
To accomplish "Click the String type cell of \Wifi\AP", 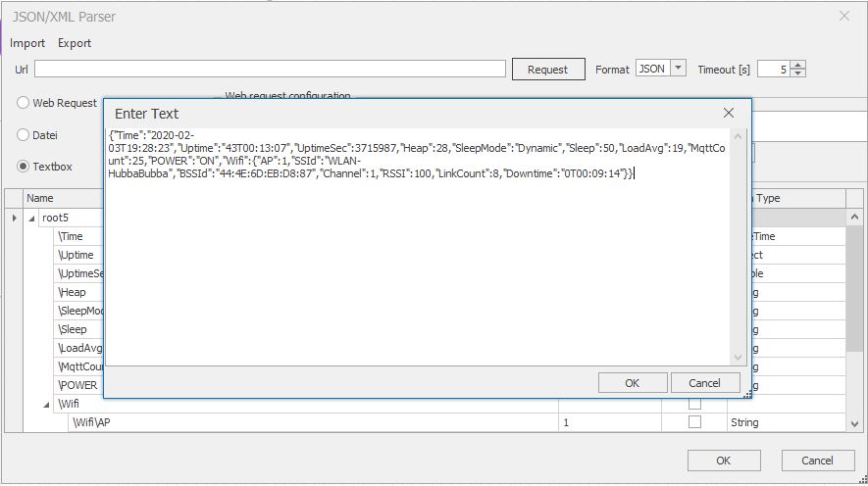I will 786,423.
